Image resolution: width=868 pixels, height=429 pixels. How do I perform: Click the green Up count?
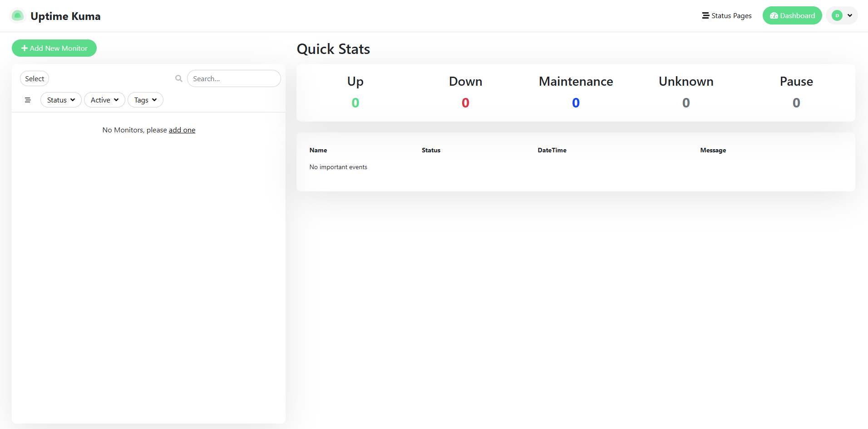coord(355,103)
